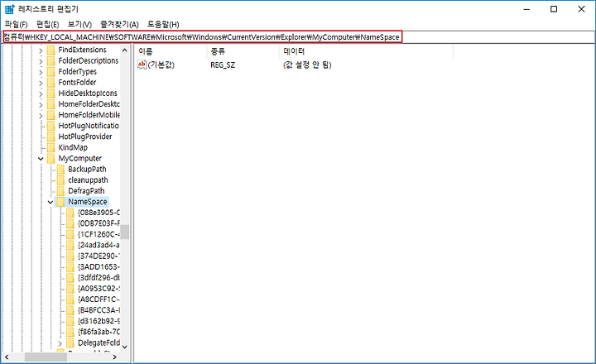Select the DelegateFolders key
Screen dimensions: 596x364
99,342
